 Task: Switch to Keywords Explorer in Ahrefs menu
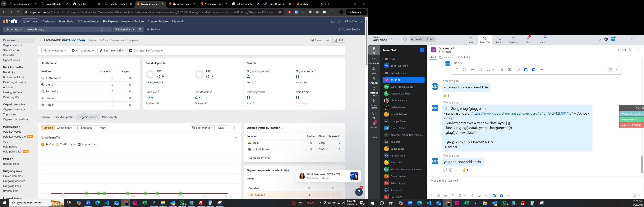tap(133, 21)
